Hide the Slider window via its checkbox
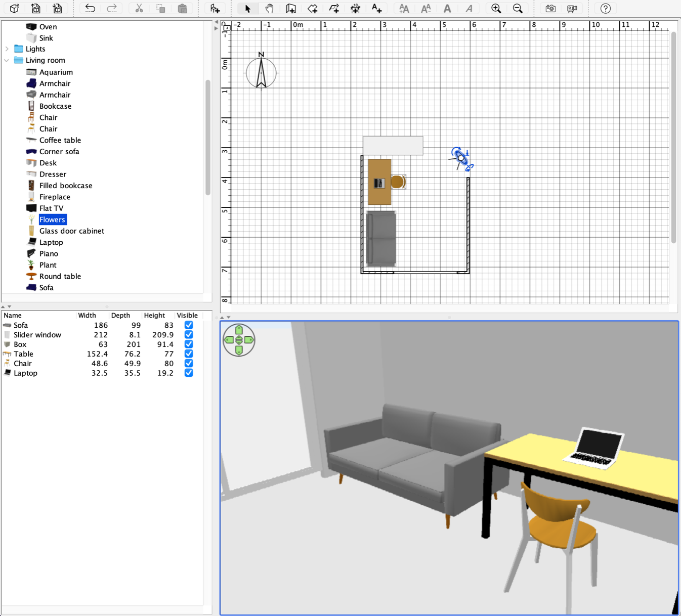This screenshot has width=681, height=616. click(189, 335)
